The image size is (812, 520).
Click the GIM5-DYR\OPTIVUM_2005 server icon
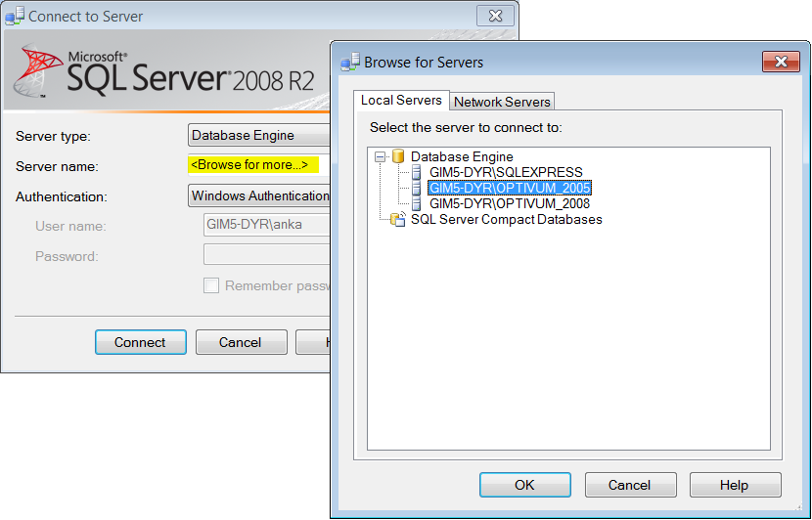click(x=417, y=188)
